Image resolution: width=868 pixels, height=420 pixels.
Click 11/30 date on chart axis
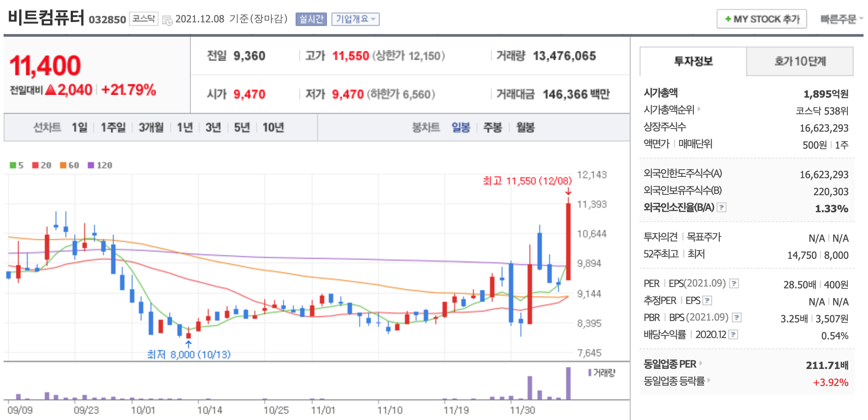(523, 410)
